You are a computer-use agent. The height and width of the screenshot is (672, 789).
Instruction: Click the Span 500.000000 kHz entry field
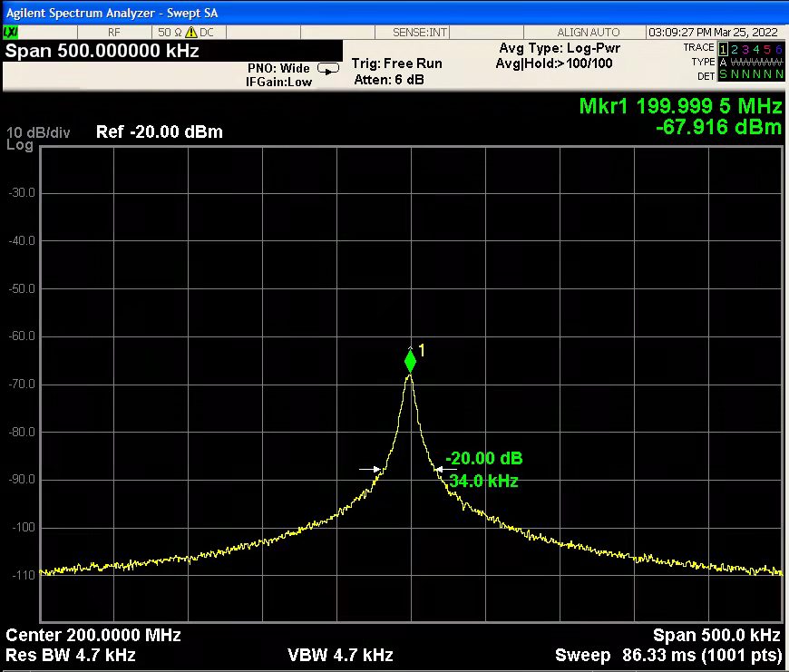tap(102, 51)
